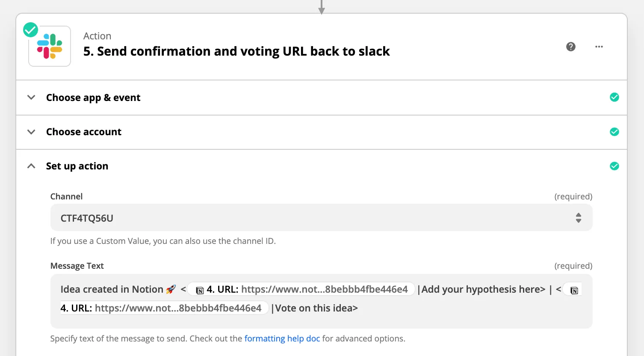The height and width of the screenshot is (356, 644).
Task: Open the Channel dropdown showing CTF4TQ56U
Action: pyautogui.click(x=322, y=218)
